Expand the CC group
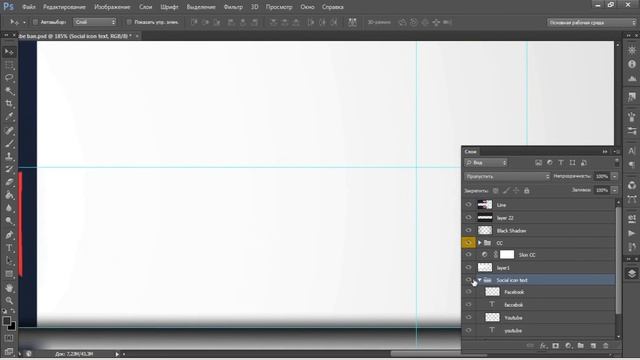640x360 pixels. (480, 243)
